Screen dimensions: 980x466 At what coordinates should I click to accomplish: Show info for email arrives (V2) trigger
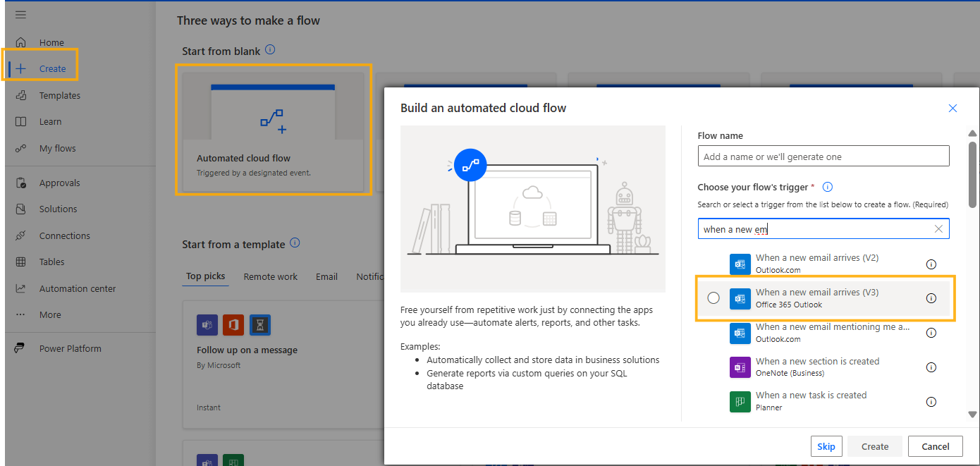(x=931, y=264)
